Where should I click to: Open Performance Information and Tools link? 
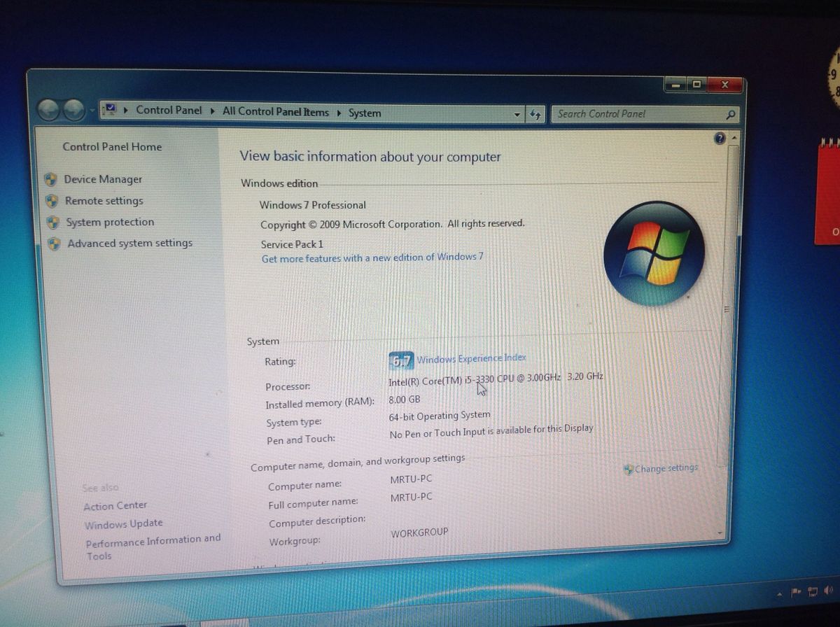click(x=153, y=547)
